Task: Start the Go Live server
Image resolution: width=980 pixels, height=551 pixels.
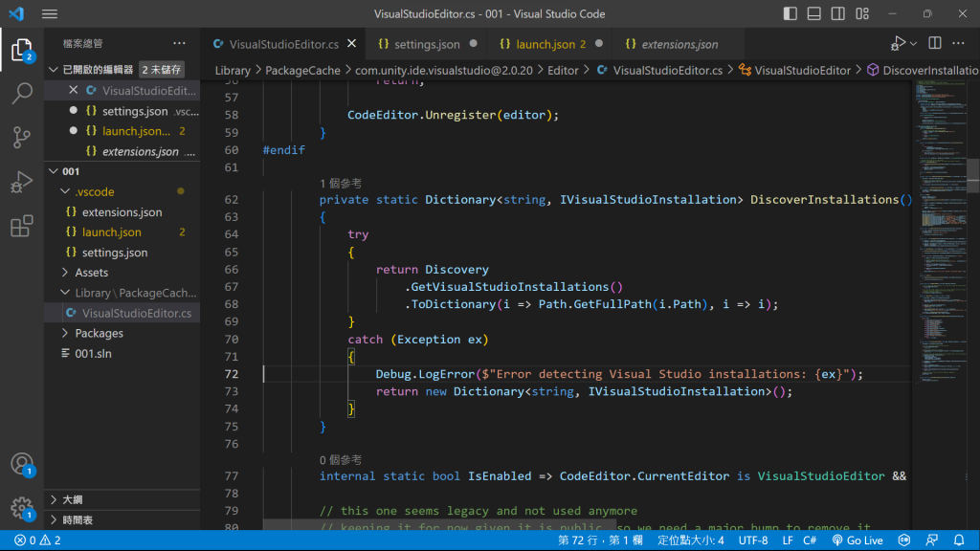Action: click(x=857, y=540)
